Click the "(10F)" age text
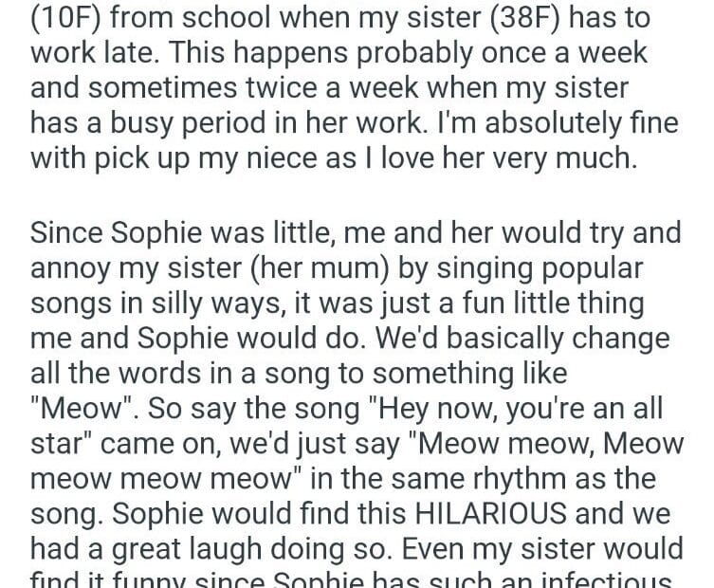 pos(64,18)
